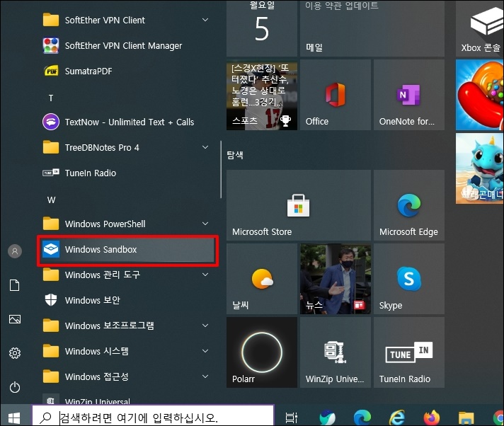Open Pictures from the Start sidebar
This screenshot has height=426, width=504.
point(15,319)
